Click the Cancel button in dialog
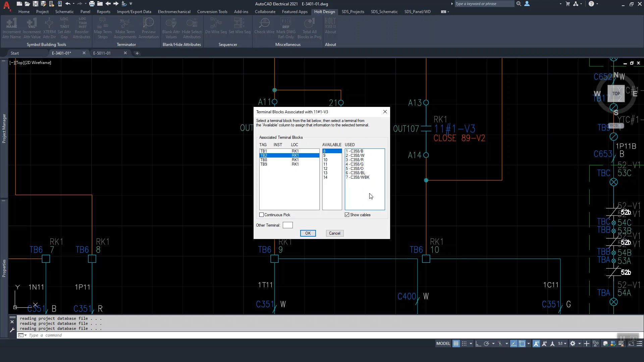The height and width of the screenshot is (362, 644). click(334, 233)
